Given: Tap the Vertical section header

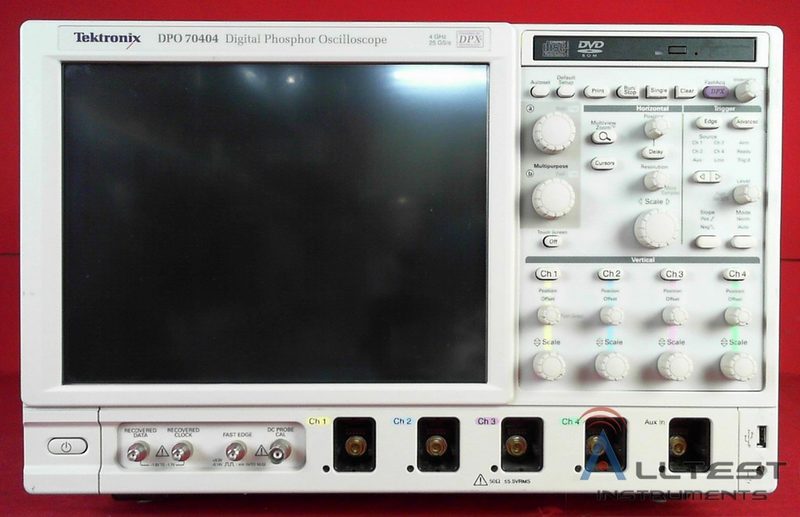Looking at the screenshot, I should click(x=642, y=260).
